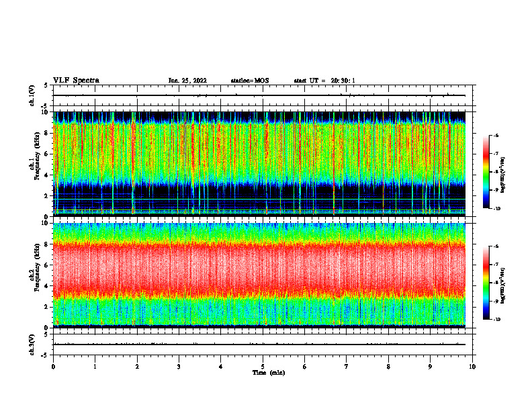Click the "-10" label on ch.2 colorbar
Screen dimensions: 532x411
(496, 320)
